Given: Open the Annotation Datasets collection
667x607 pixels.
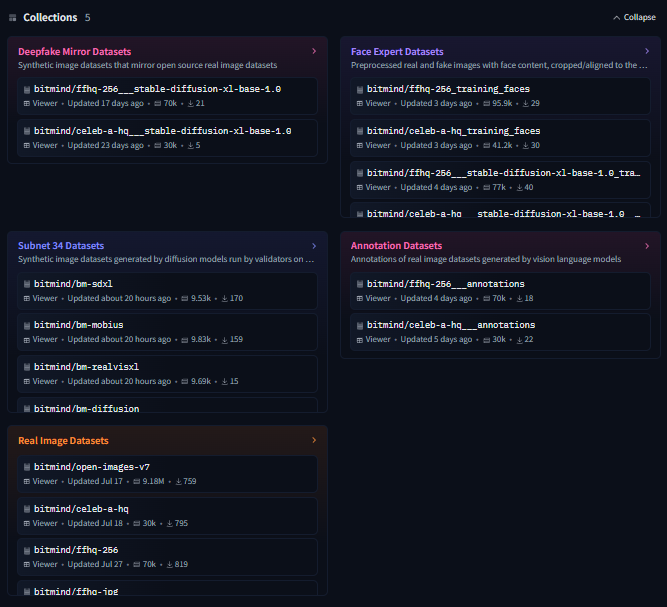Looking at the screenshot, I should pos(396,245).
